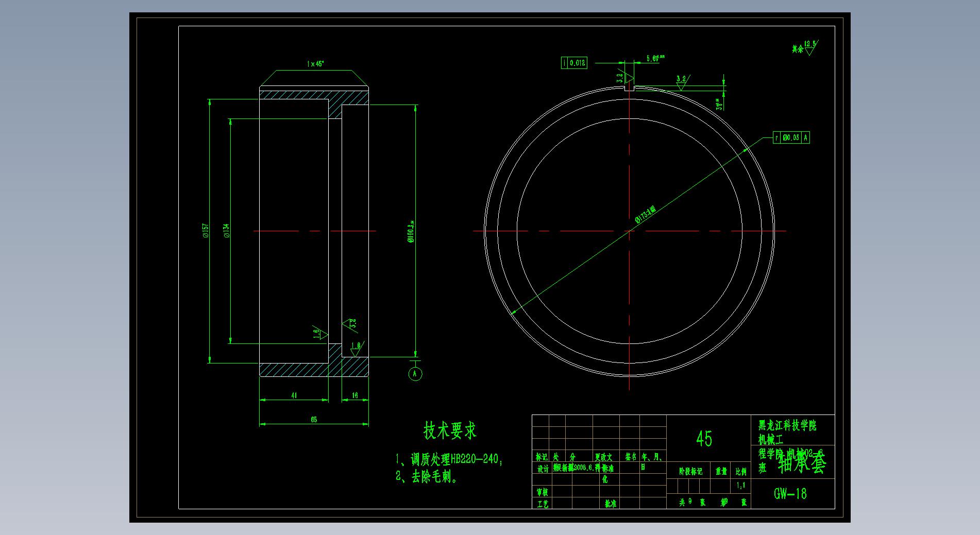Click the 黑龙江科技学院 school name
Viewport: 980px width, 535px height.
pos(787,425)
